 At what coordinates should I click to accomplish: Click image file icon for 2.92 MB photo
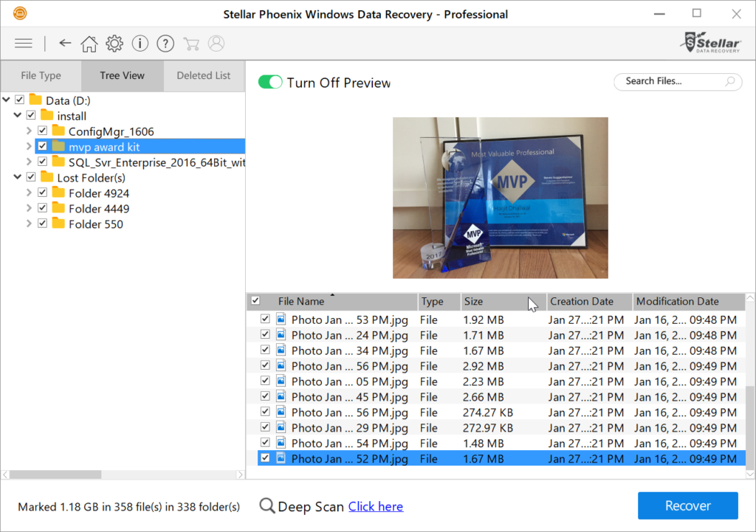281,365
